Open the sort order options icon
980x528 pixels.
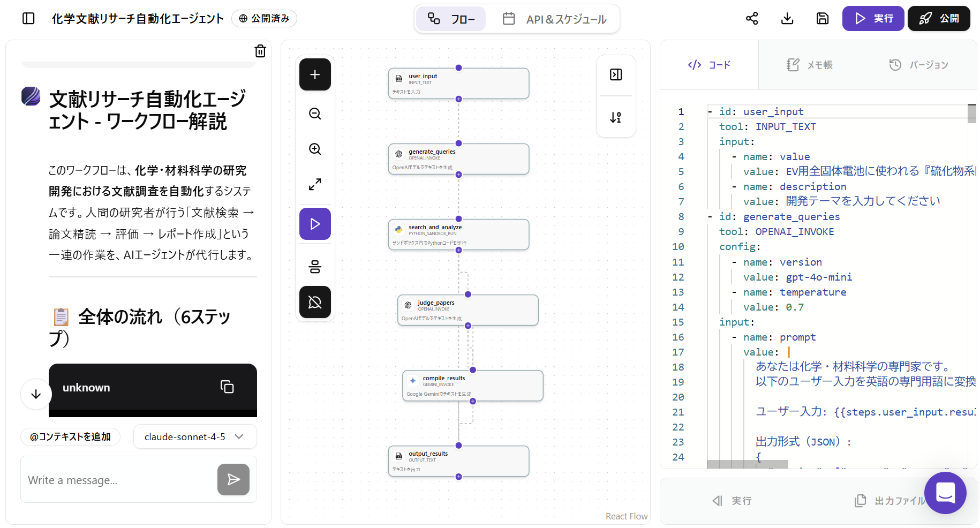[x=616, y=117]
